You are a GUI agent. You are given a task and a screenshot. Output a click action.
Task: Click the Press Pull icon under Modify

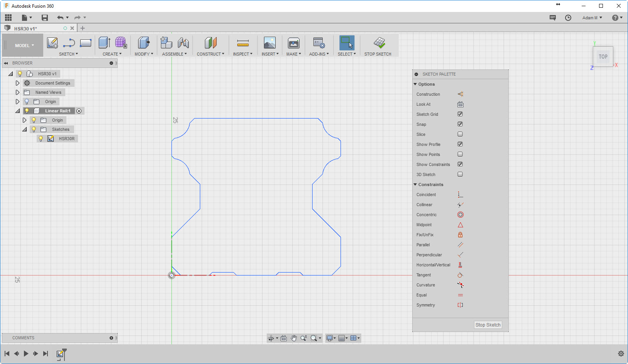click(x=144, y=43)
